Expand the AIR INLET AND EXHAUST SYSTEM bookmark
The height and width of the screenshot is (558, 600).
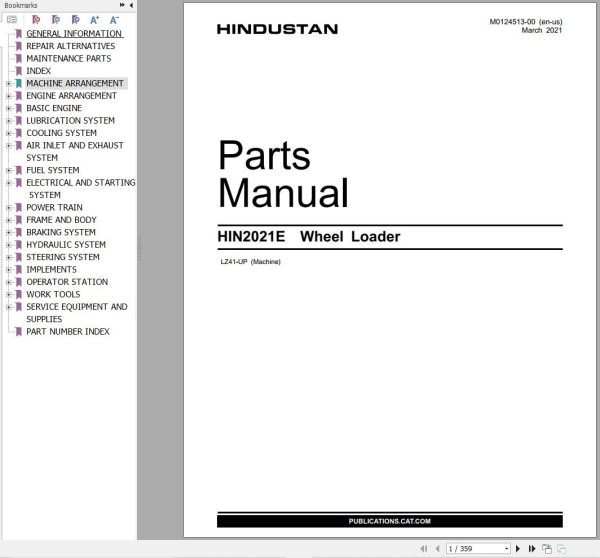8,145
